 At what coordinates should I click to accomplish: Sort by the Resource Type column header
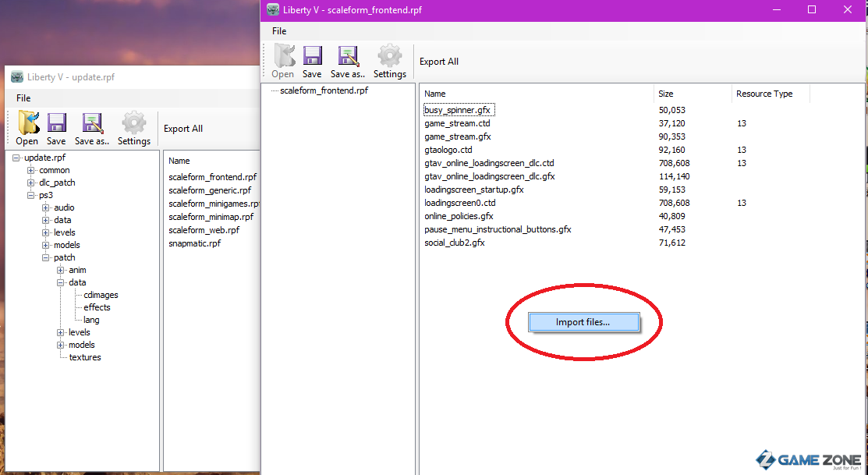(771, 94)
